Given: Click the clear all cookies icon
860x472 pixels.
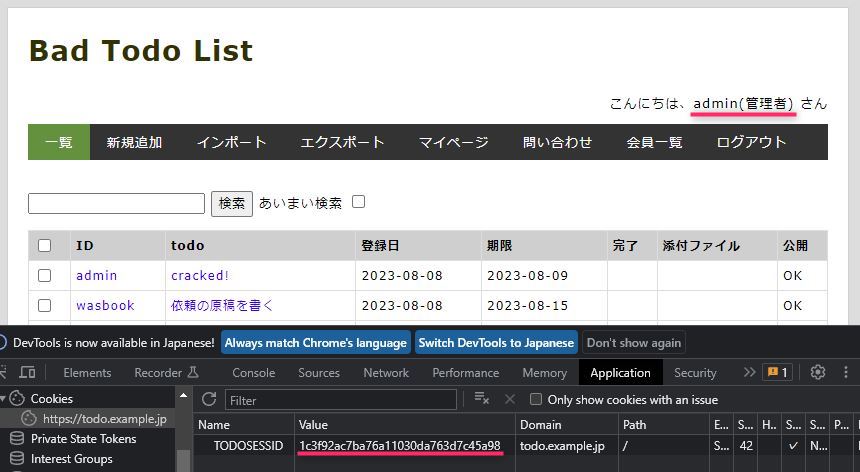Looking at the screenshot, I should (x=481, y=399).
